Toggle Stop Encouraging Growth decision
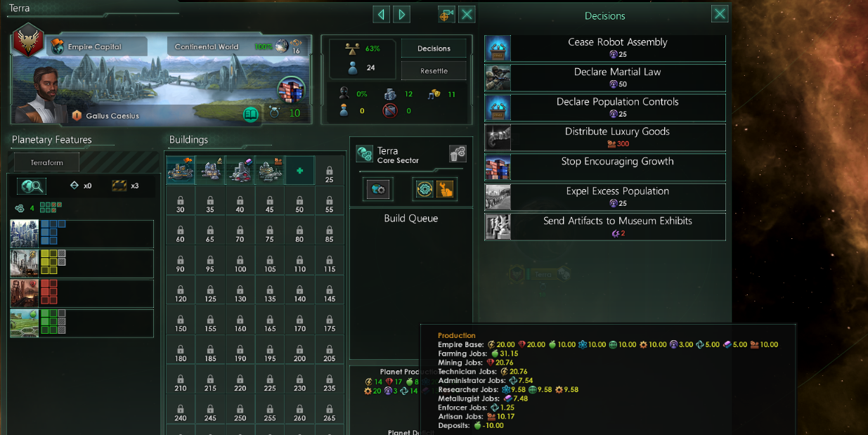Viewport: 868px width, 435px height. (x=605, y=167)
